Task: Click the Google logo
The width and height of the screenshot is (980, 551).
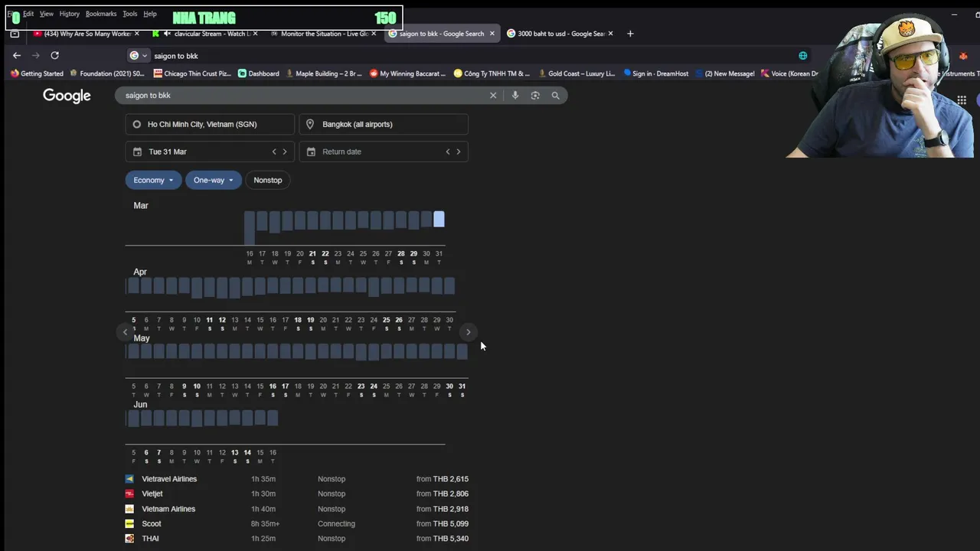Action: (x=67, y=96)
